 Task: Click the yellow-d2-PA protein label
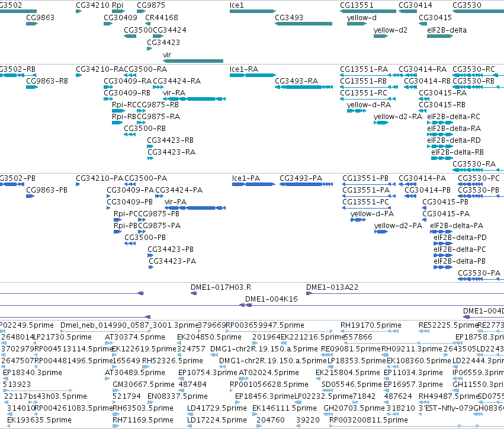click(398, 226)
